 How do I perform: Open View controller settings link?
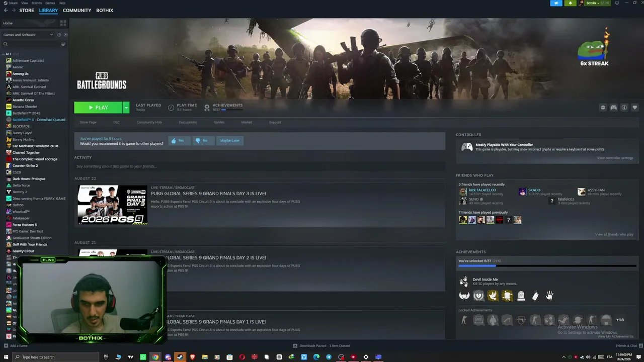pos(615,158)
